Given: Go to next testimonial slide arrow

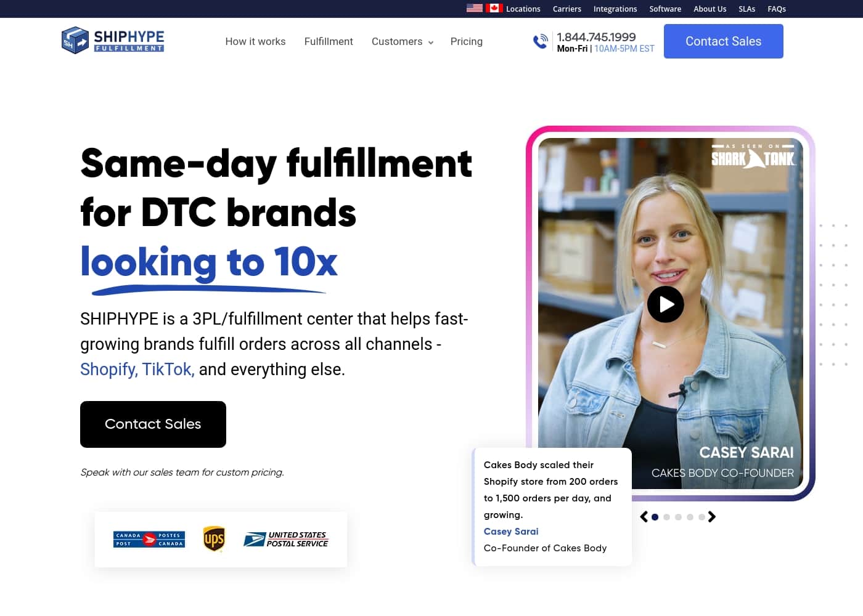Looking at the screenshot, I should [712, 517].
